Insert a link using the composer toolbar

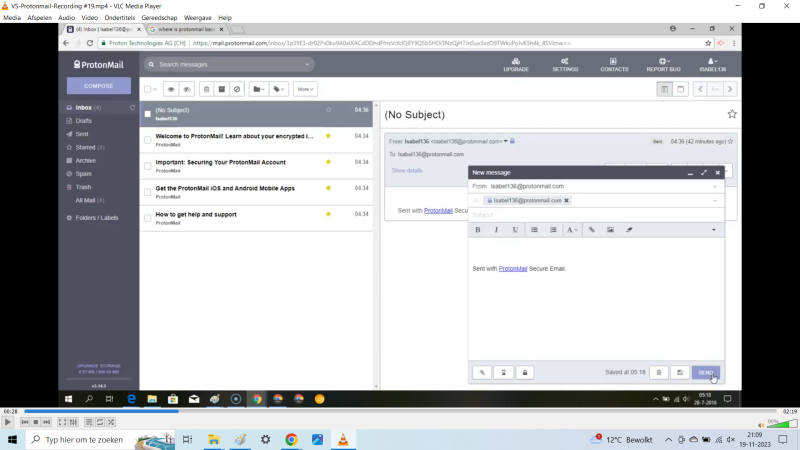pos(591,230)
